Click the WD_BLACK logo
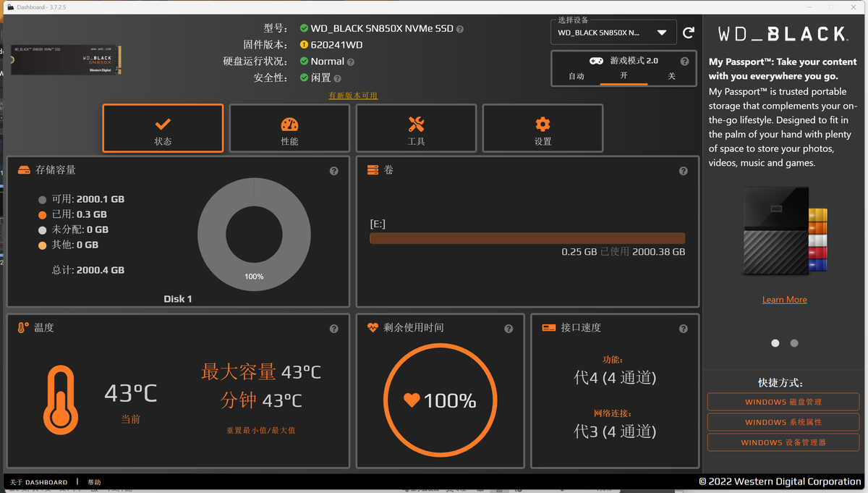The width and height of the screenshot is (868, 493). (783, 34)
